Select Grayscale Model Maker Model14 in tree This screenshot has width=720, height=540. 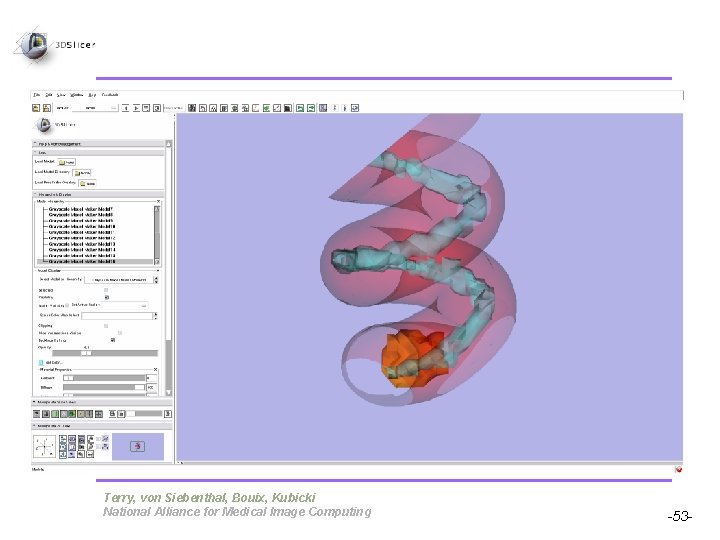pos(82,250)
